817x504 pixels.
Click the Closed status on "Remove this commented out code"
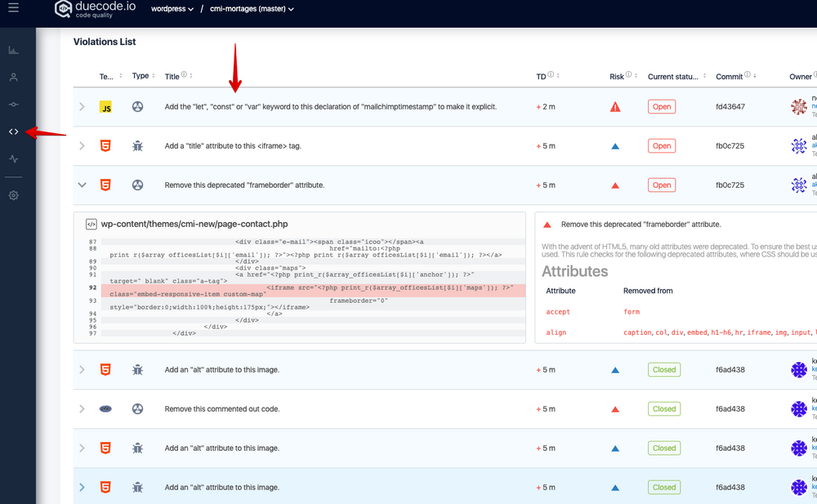[664, 409]
